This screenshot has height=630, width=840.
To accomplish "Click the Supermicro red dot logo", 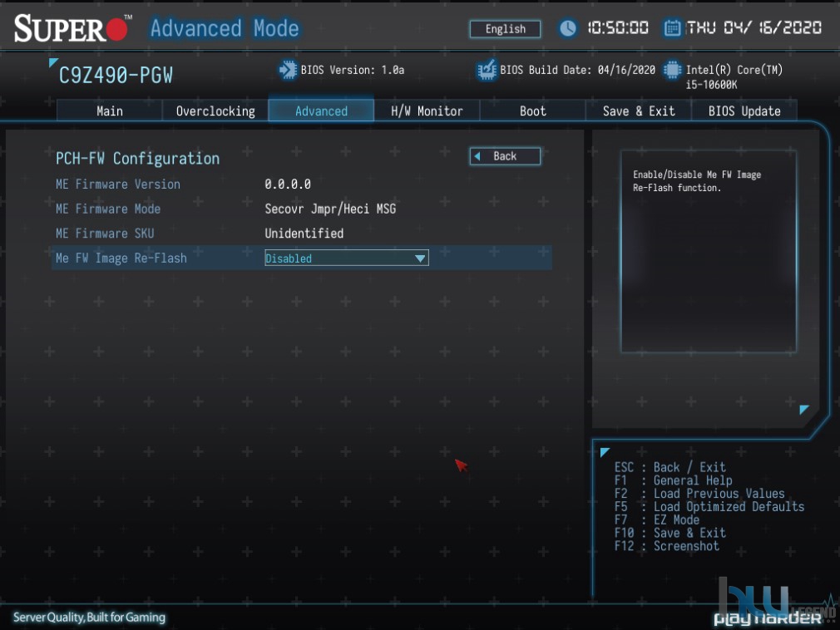I will pyautogui.click(x=116, y=29).
